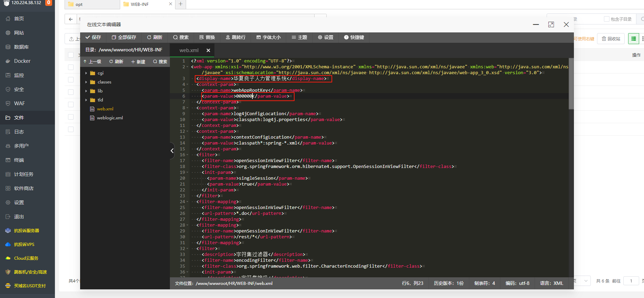Check the select-all checkbox in the file list header
This screenshot has height=298, width=644.
(x=71, y=55)
